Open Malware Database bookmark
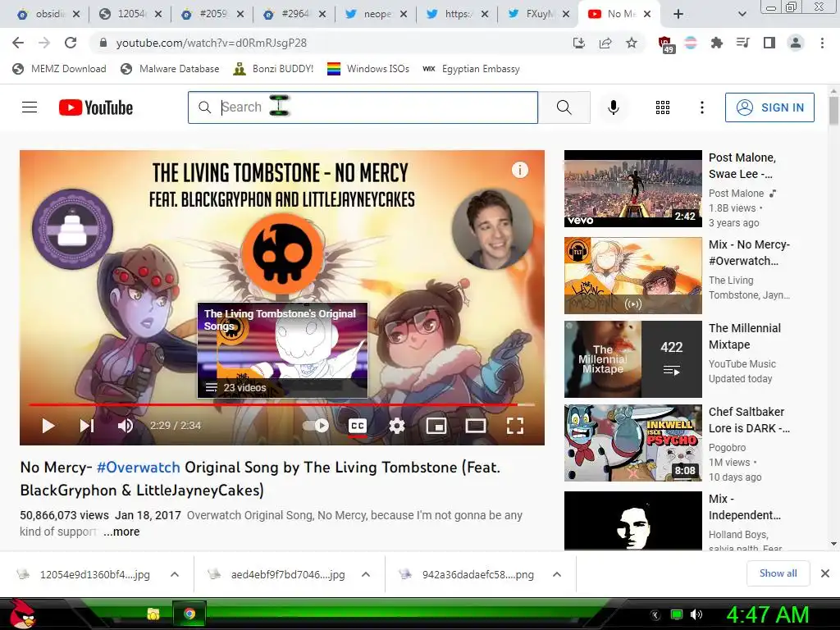840x630 pixels. click(x=171, y=69)
